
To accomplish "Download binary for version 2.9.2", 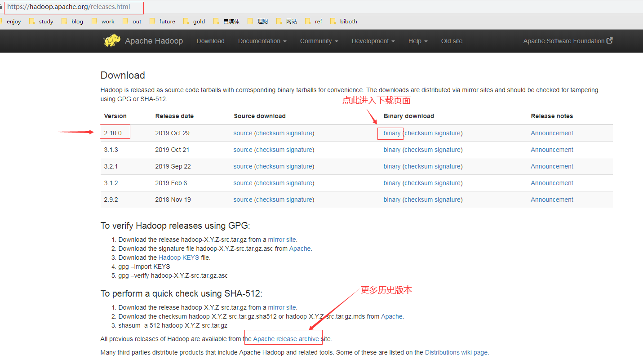I will 392,200.
